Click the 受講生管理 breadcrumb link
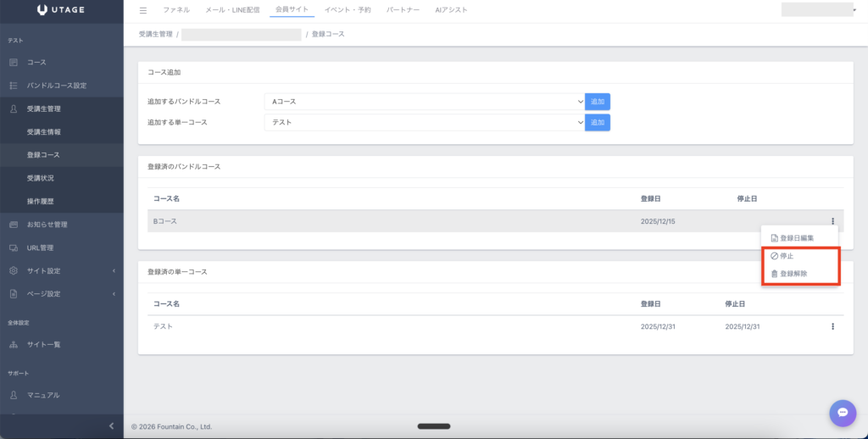The width and height of the screenshot is (868, 439). pos(156,34)
